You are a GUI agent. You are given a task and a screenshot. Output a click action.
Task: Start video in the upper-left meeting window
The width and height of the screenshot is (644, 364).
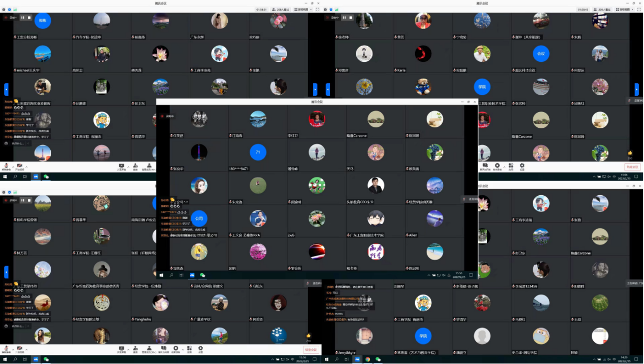[x=20, y=166]
